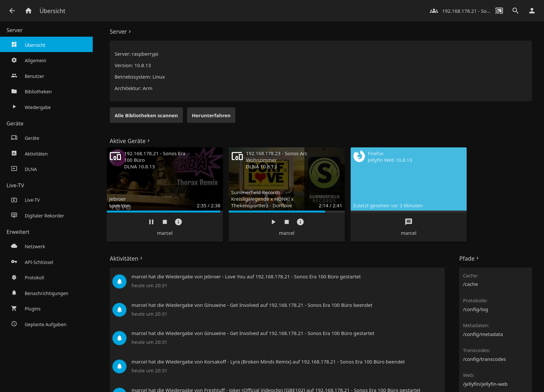The image size is (544, 392).
Task: Expand the Pfade section heading
Action: point(469,258)
